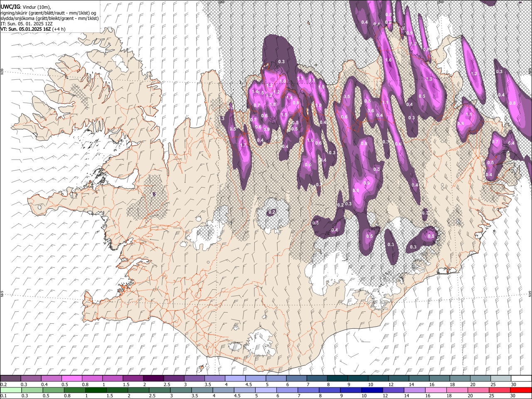
Task: Click the pale grey 25–30 swatch in upper legend row
Action: click(500, 378)
